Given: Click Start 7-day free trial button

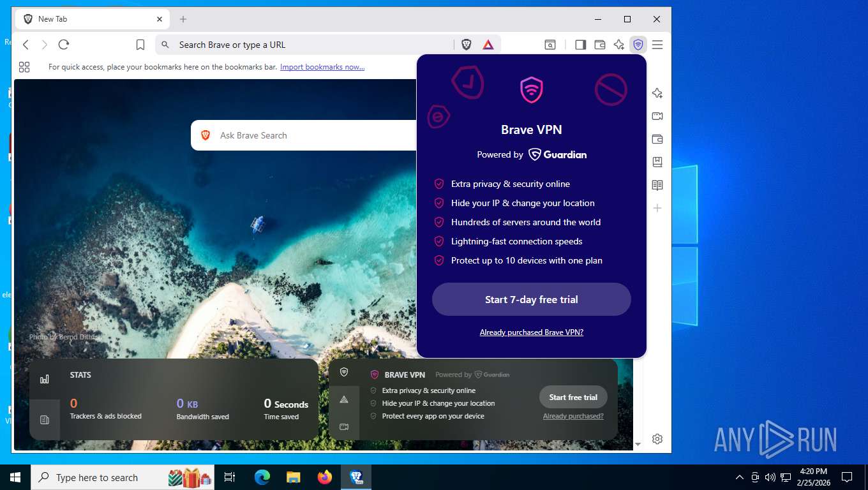Looking at the screenshot, I should click(532, 299).
